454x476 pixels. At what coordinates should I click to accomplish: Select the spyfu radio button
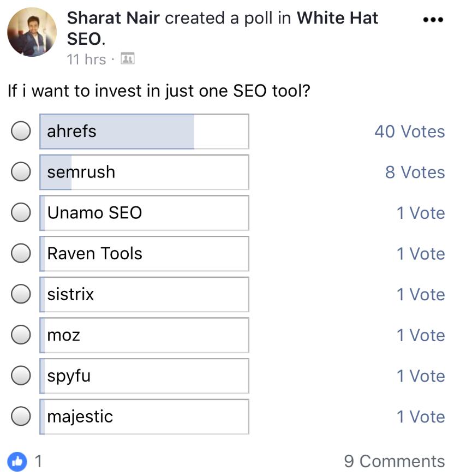click(21, 376)
